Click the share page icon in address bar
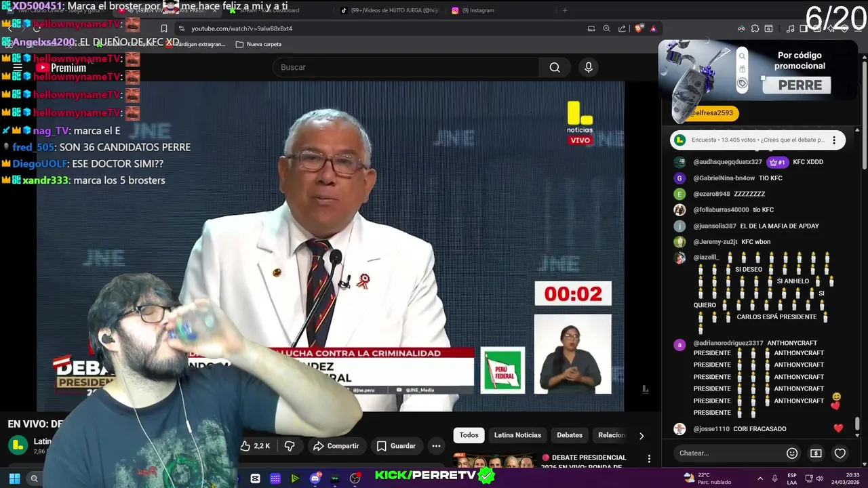The width and height of the screenshot is (868, 488). click(622, 28)
